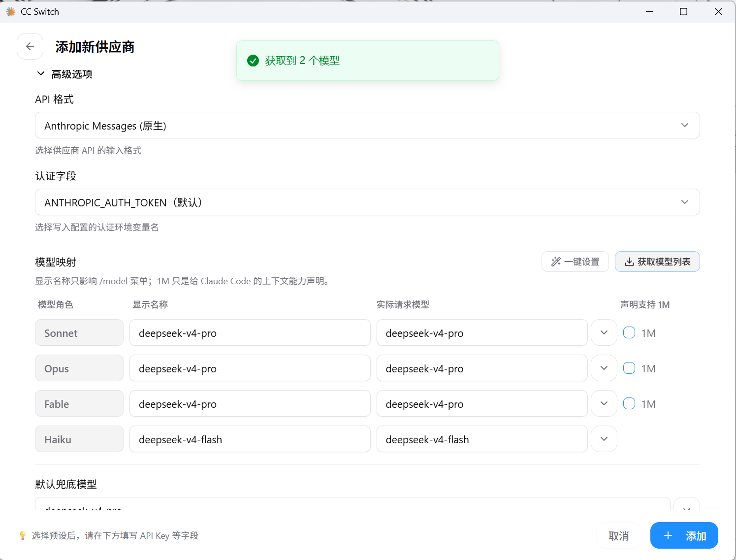This screenshot has width=736, height=560.
Task: Click the 模型映射 heading
Action: (x=56, y=262)
